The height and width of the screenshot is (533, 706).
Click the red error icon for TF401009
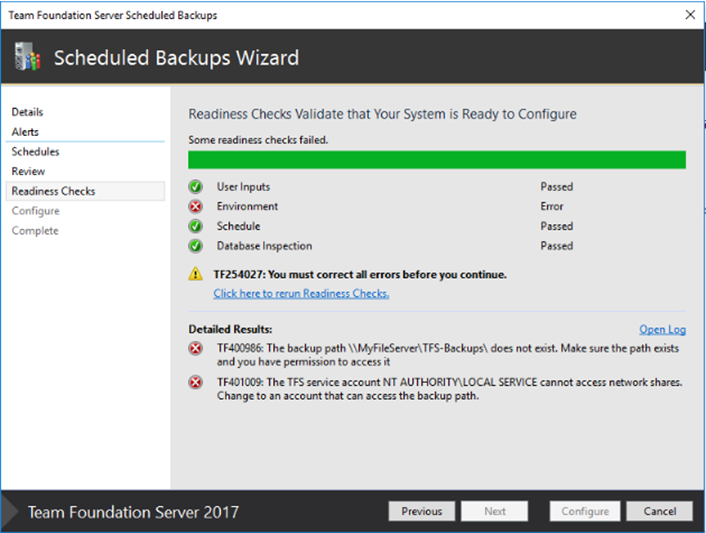196,383
